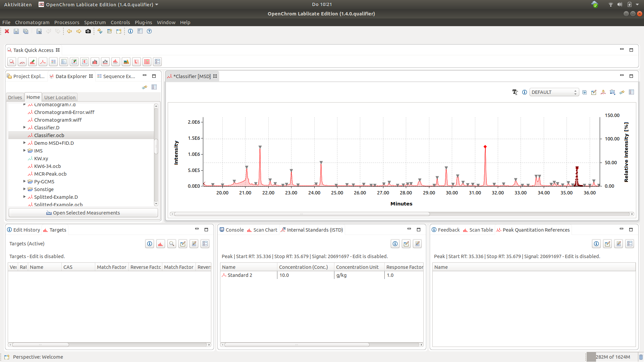Viewport: 644px width, 362px height.
Task: Click the Save icon in main toolbar
Action: pos(16,31)
